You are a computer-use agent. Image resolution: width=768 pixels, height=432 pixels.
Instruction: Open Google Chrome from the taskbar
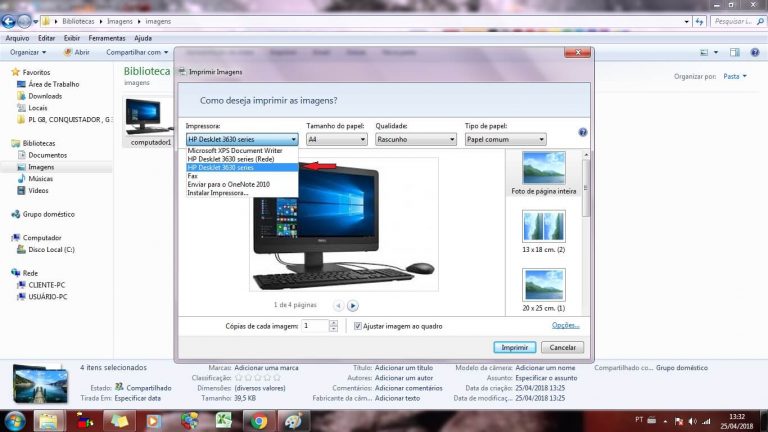[x=259, y=420]
